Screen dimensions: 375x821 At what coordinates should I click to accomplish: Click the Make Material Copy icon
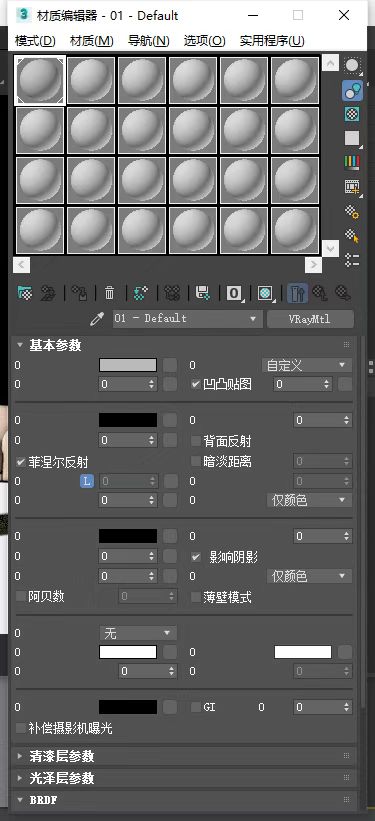tap(140, 293)
